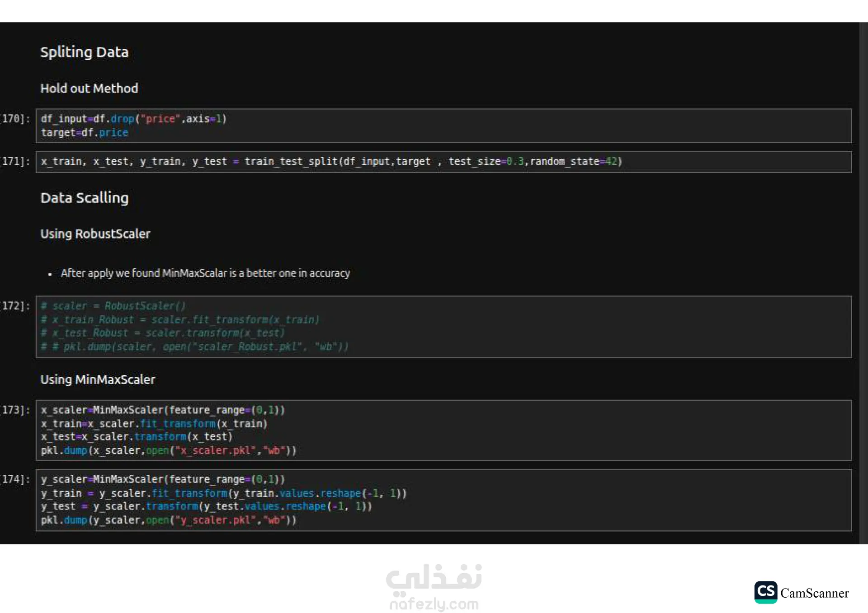Open the nafezly.com link text
868x613 pixels.
click(x=434, y=604)
